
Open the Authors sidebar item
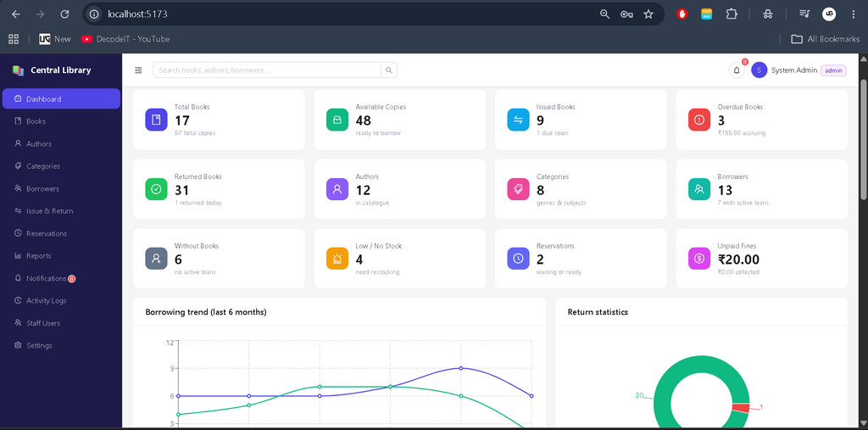pos(61,143)
